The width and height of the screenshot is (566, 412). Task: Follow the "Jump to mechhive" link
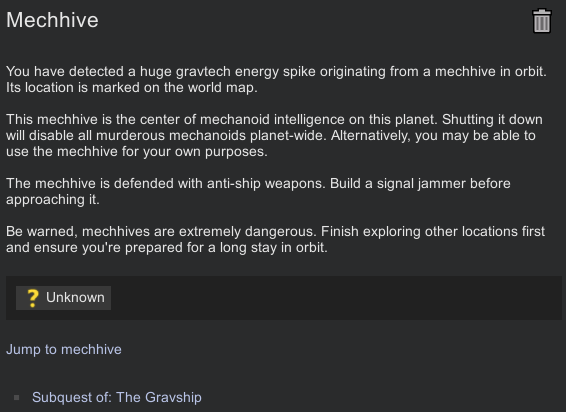click(x=64, y=350)
